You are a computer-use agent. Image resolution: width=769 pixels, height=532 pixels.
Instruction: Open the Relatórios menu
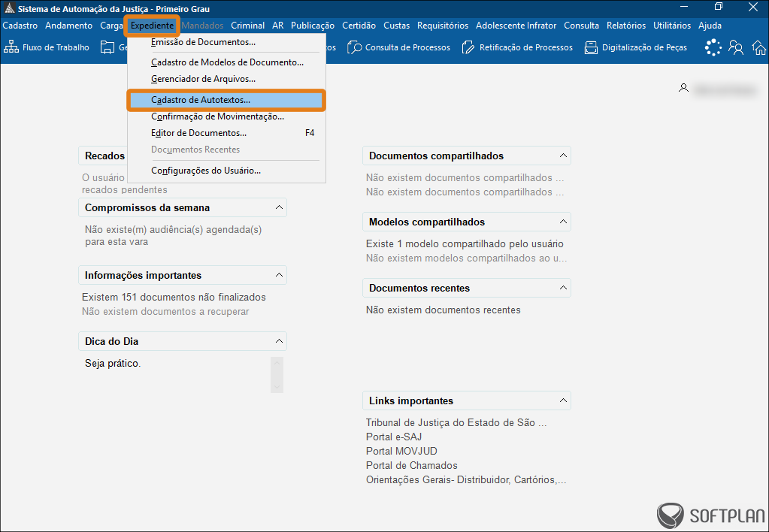[x=626, y=26]
